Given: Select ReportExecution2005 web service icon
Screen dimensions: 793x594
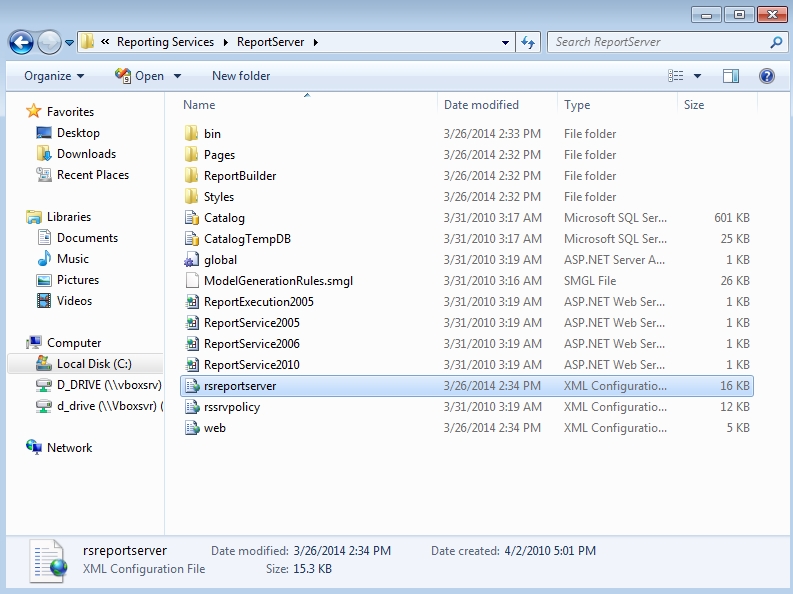Looking at the screenshot, I should click(192, 302).
